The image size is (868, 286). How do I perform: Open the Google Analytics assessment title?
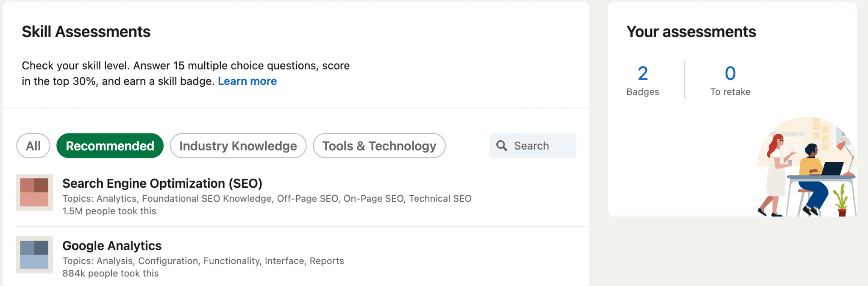coord(112,246)
